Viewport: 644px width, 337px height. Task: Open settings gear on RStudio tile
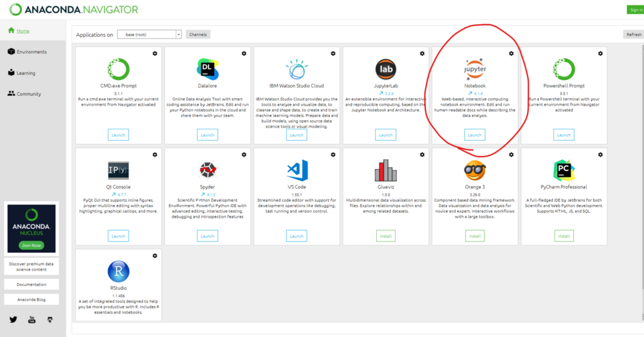click(x=155, y=256)
